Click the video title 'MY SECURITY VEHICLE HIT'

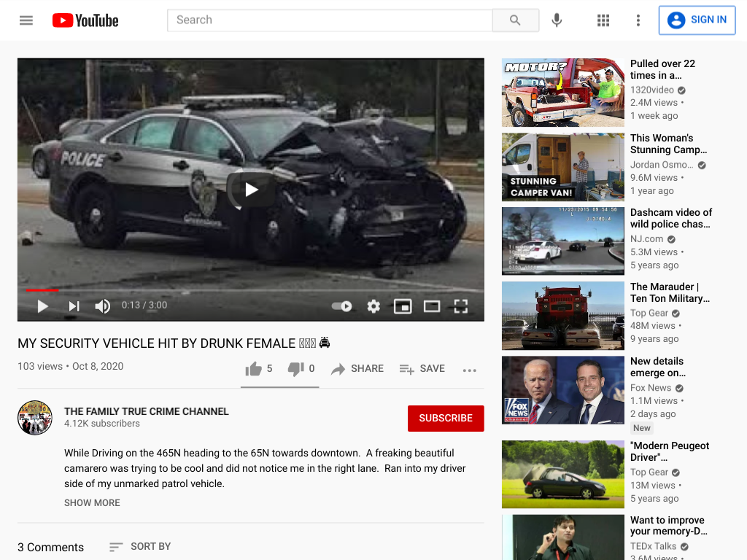pos(174,343)
